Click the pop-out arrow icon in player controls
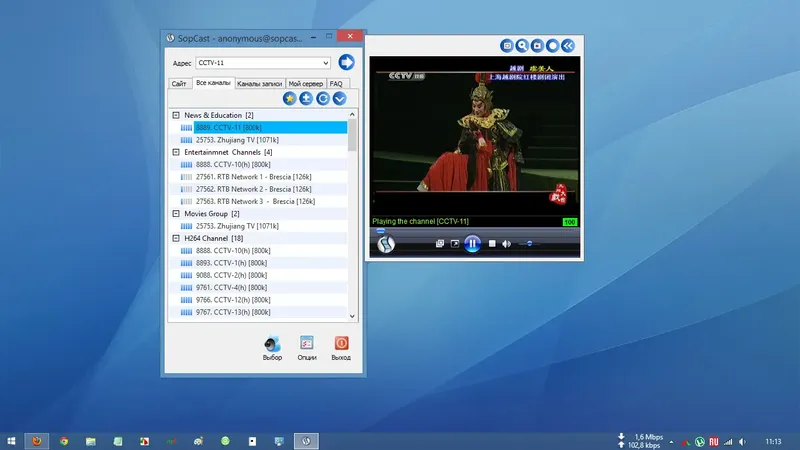This screenshot has height=450, width=800. pyautogui.click(x=455, y=244)
